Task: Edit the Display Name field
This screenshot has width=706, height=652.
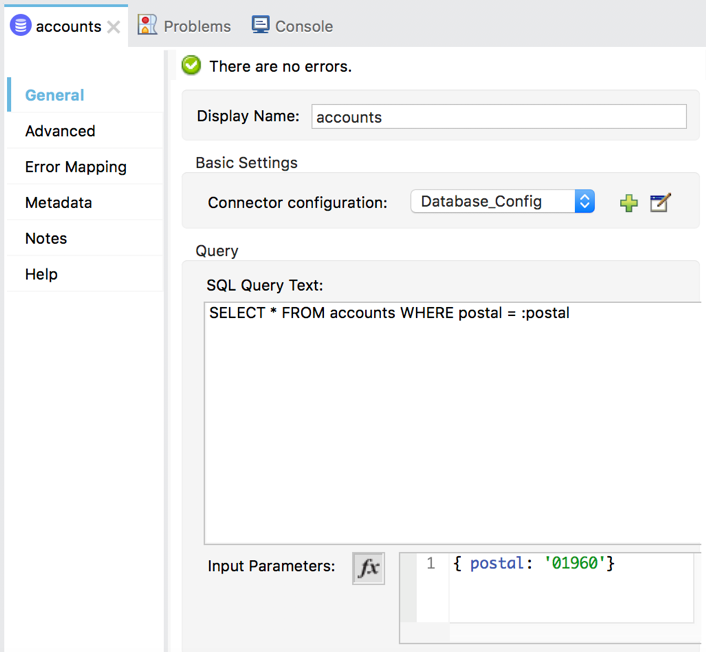Action: pos(499,117)
